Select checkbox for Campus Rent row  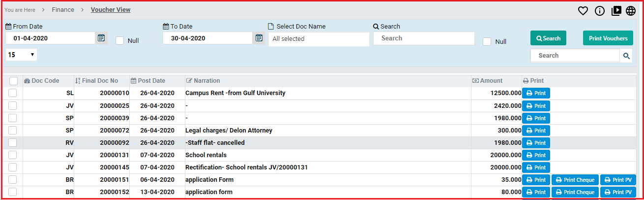tap(13, 93)
